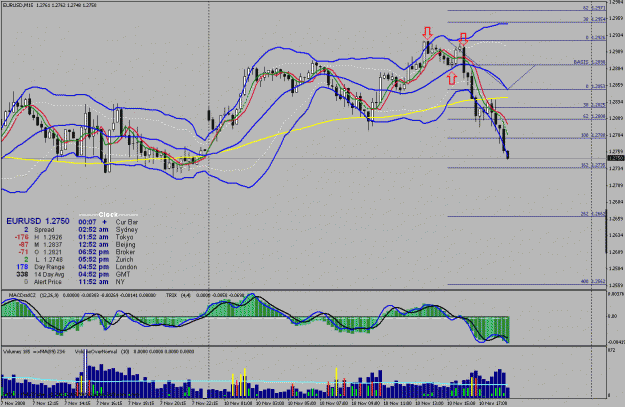Click the GMT clock label
This screenshot has width=625, height=407.
pos(123,275)
